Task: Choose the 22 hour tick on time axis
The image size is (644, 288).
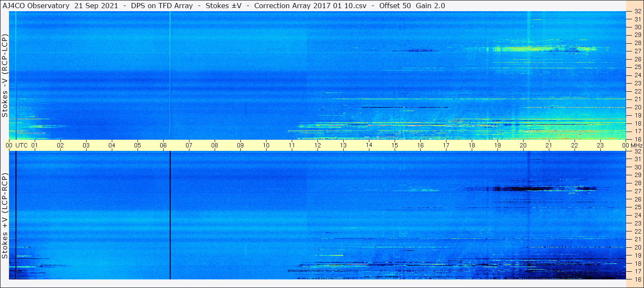Action: point(575,145)
